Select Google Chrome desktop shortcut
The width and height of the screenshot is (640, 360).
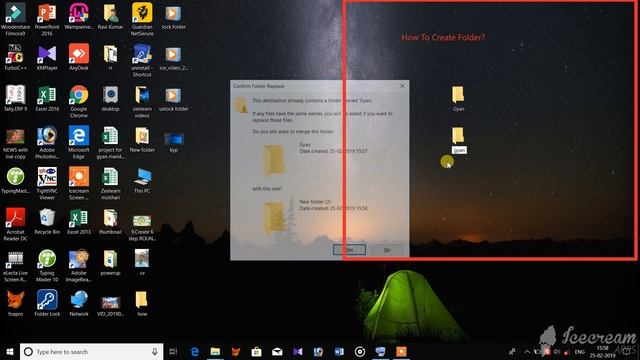point(79,101)
